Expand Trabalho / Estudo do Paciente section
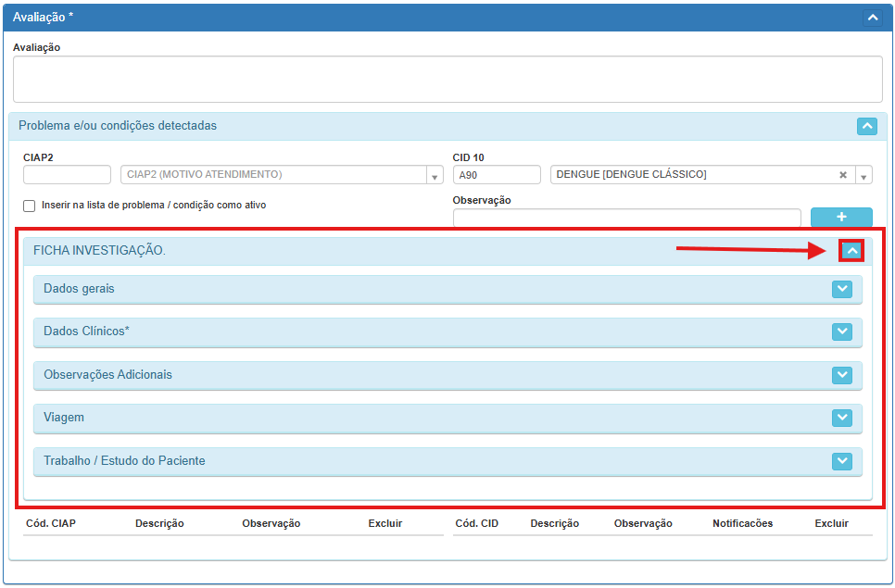 pyautogui.click(x=841, y=461)
